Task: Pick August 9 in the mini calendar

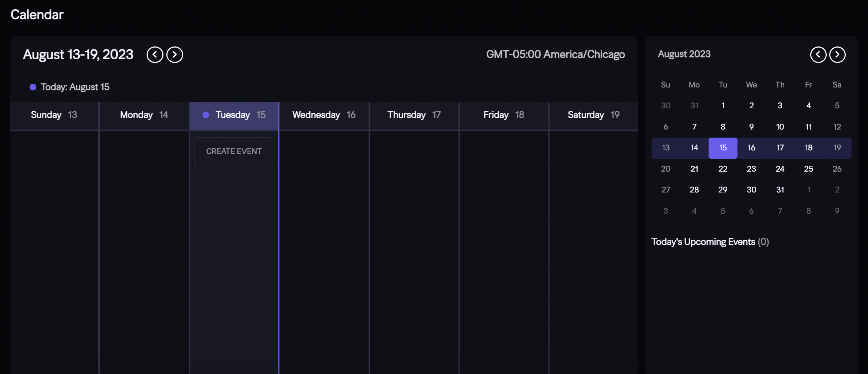Action: tap(751, 127)
